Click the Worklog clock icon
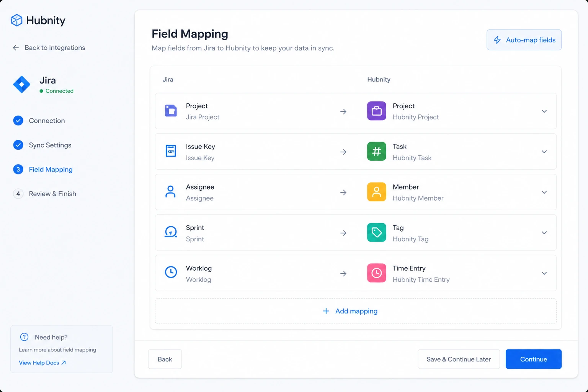 (171, 272)
